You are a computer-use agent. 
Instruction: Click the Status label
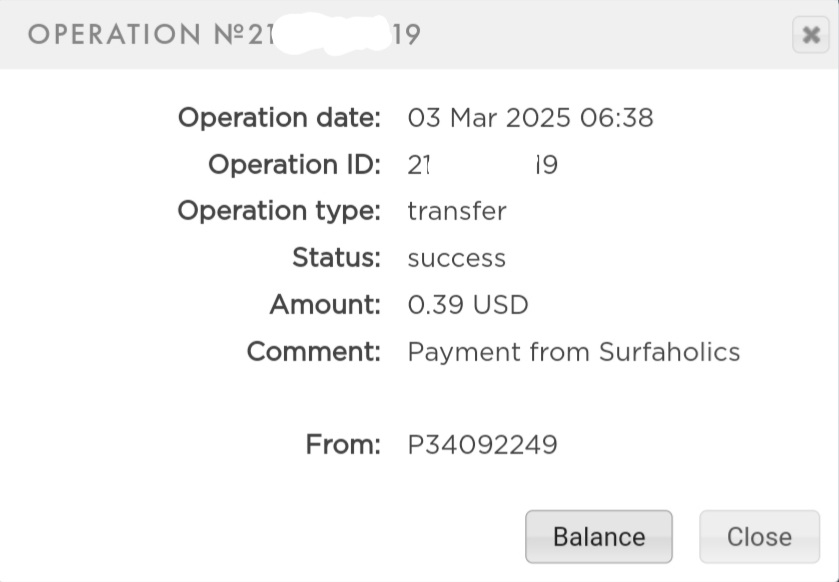point(337,258)
